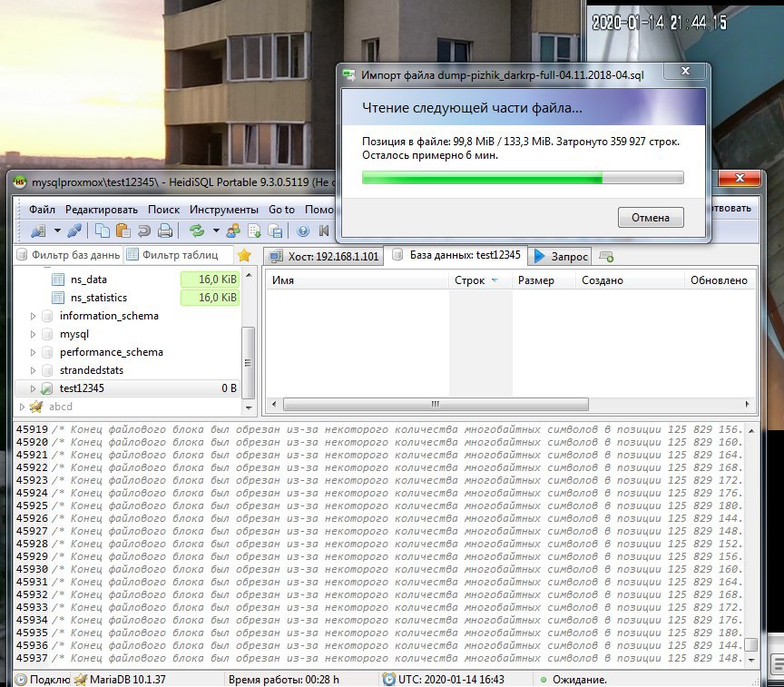Sort by the Имя column header
Viewport: 784px width, 687px height.
[x=357, y=280]
